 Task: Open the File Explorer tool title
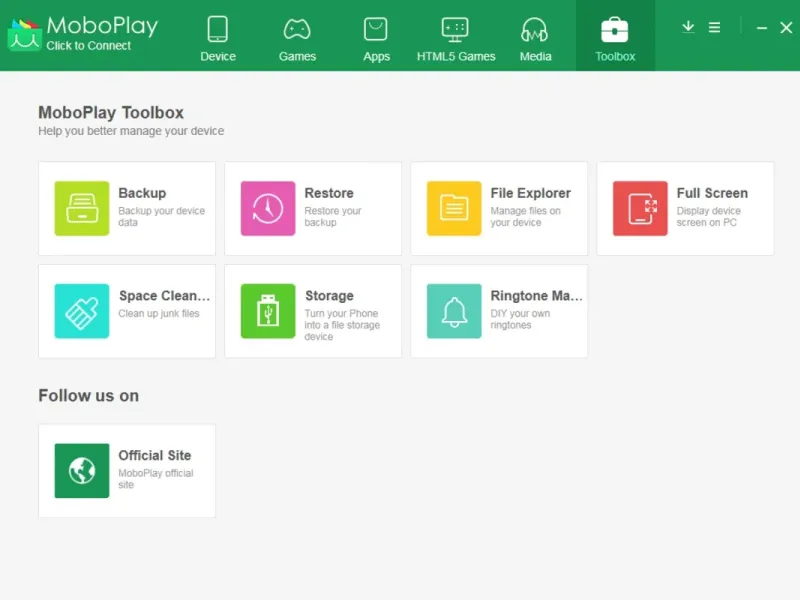(x=530, y=193)
